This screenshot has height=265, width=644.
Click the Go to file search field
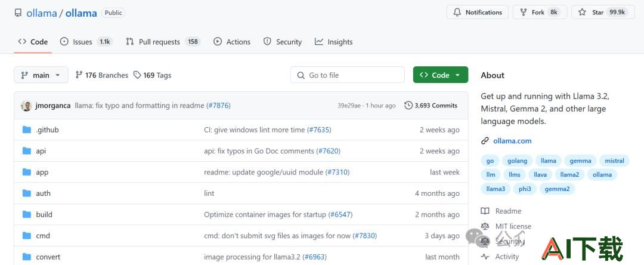[x=348, y=75]
